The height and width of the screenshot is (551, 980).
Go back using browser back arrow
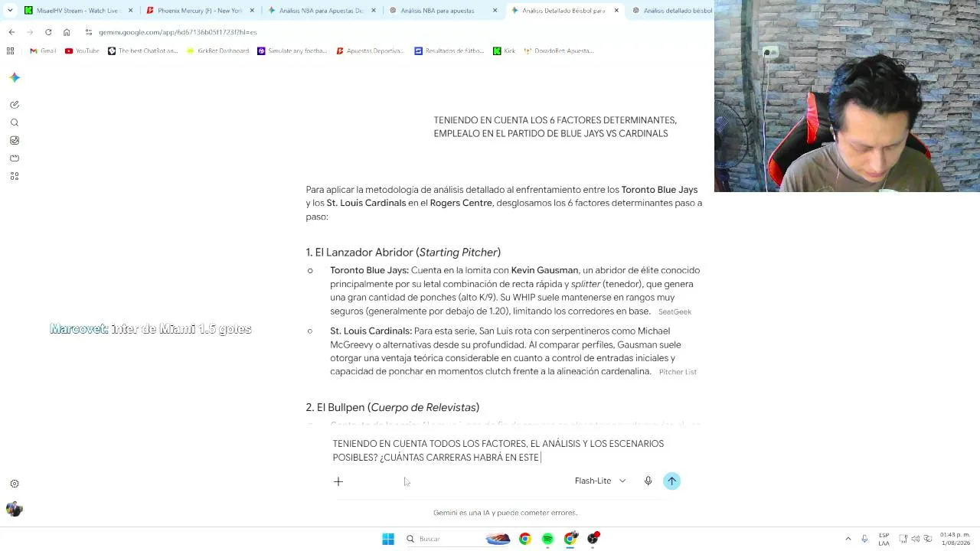pos(11,32)
